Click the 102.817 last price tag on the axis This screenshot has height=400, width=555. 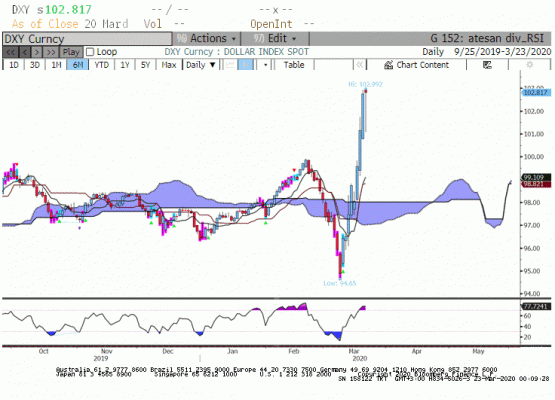point(536,93)
